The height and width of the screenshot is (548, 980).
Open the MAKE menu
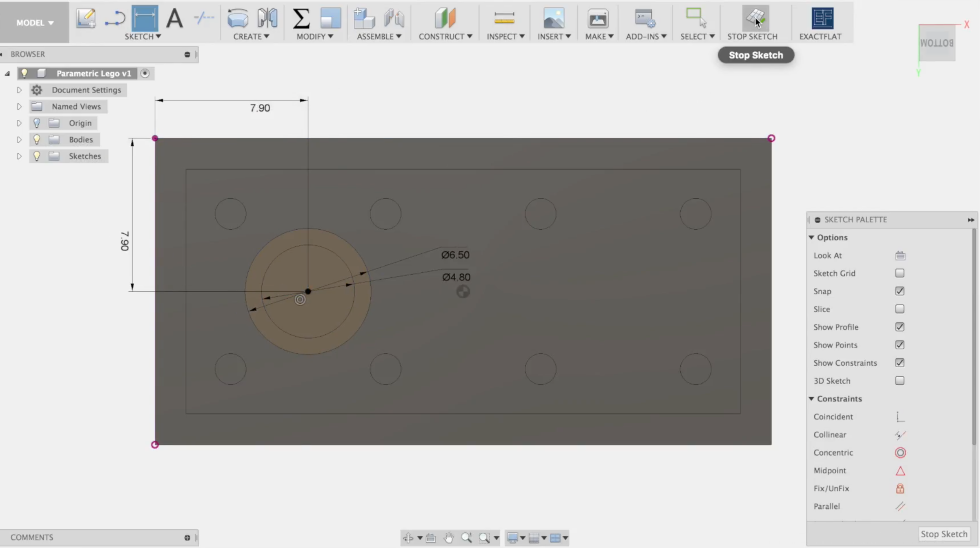(x=599, y=36)
